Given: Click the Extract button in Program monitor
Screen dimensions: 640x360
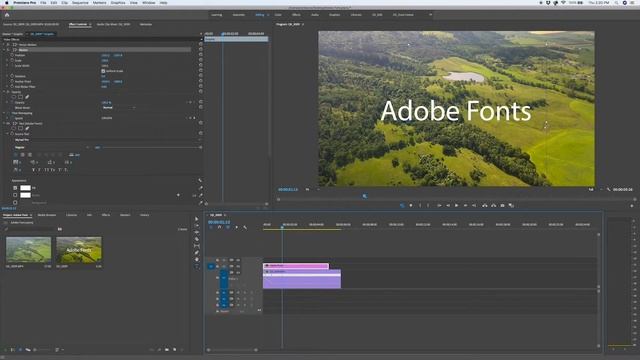Looking at the screenshot, I should [x=493, y=206].
